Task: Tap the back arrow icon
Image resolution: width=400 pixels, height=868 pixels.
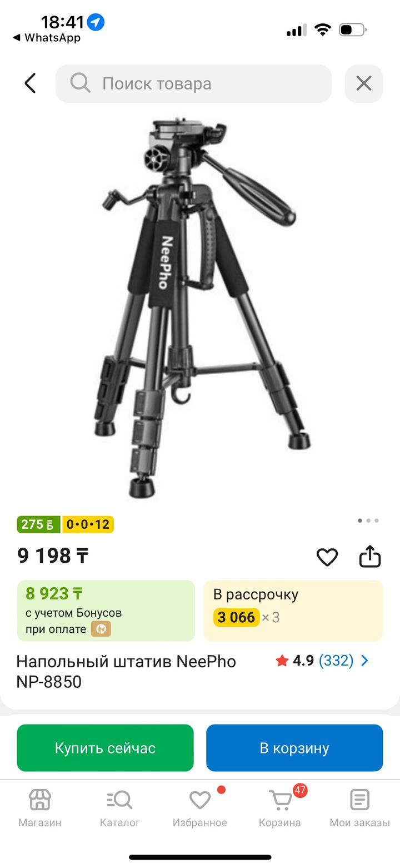Action: coord(30,83)
